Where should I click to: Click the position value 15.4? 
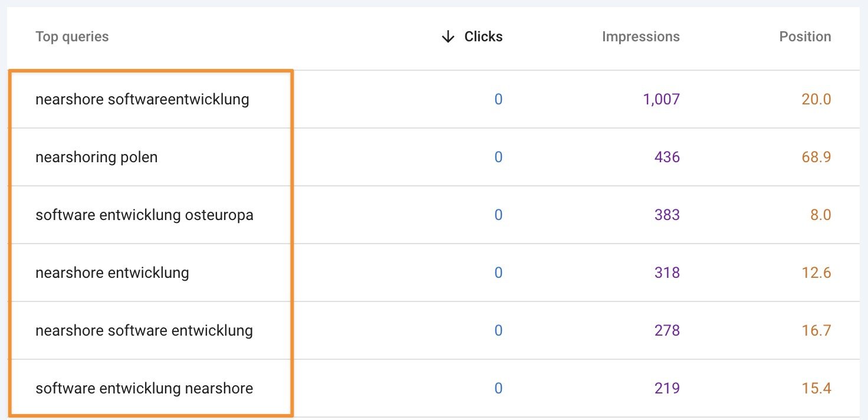click(816, 389)
